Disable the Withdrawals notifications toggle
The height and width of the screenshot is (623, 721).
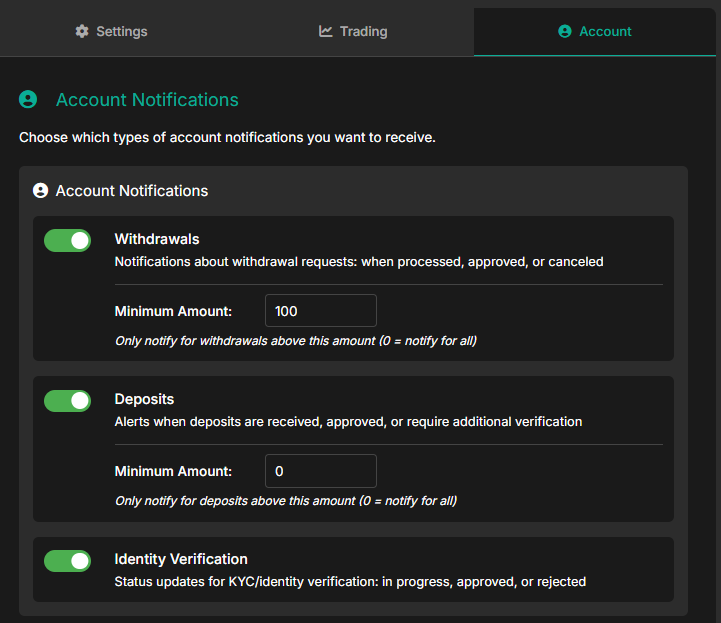67,241
